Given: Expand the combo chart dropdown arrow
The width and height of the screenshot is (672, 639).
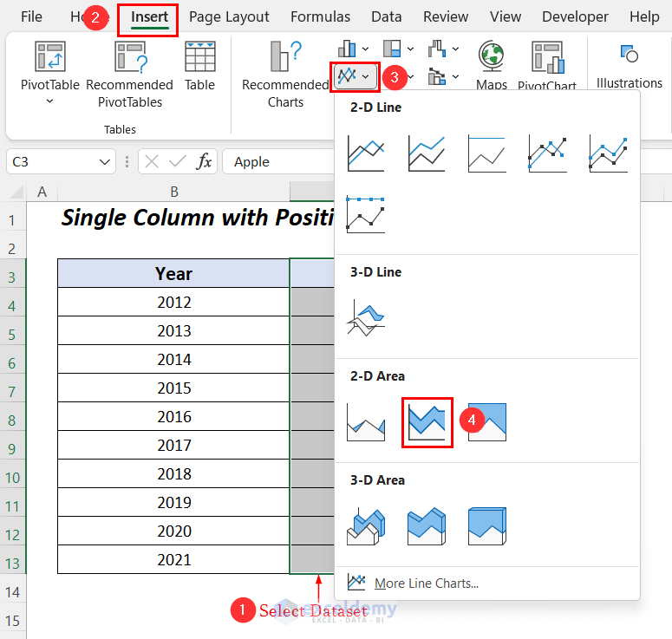Looking at the screenshot, I should click(x=455, y=76).
